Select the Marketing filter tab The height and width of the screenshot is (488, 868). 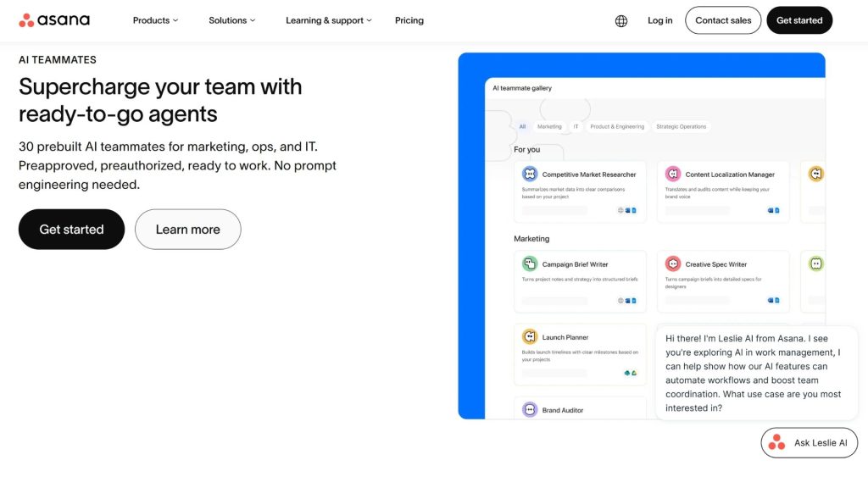[549, 127]
